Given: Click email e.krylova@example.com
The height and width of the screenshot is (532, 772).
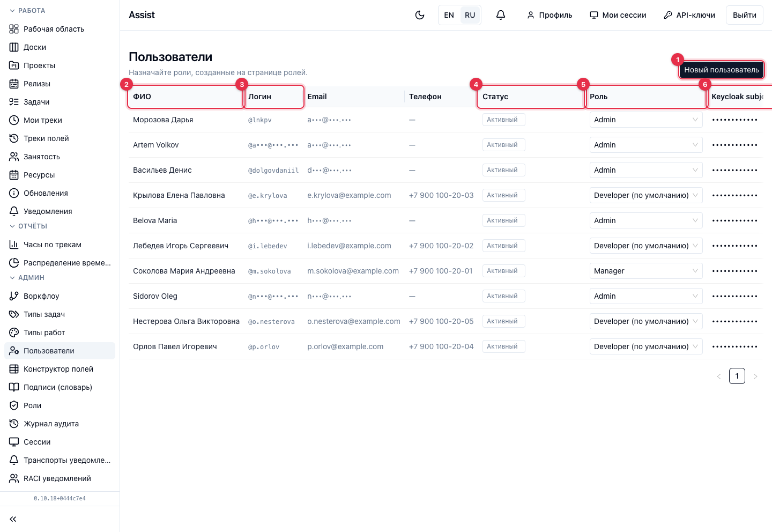Looking at the screenshot, I should point(349,195).
